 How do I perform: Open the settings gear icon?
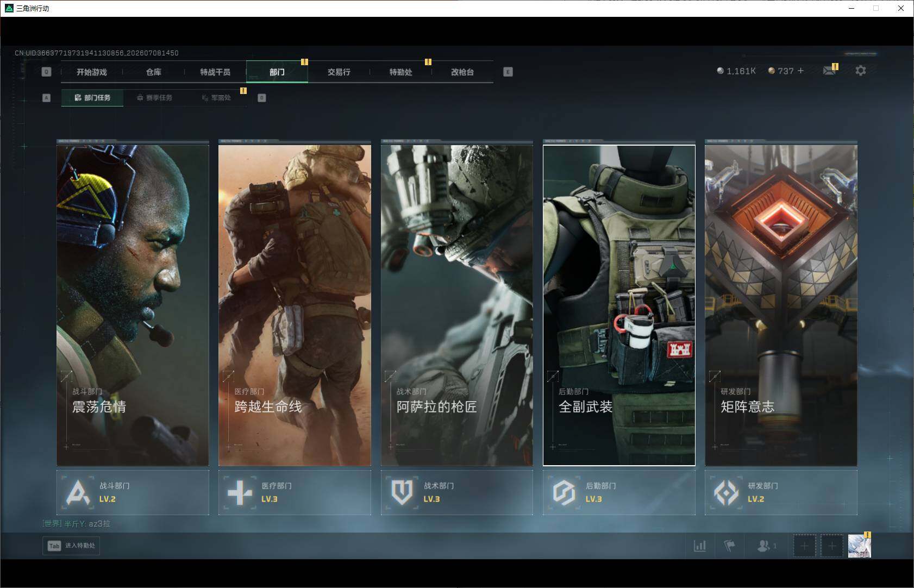coord(860,71)
